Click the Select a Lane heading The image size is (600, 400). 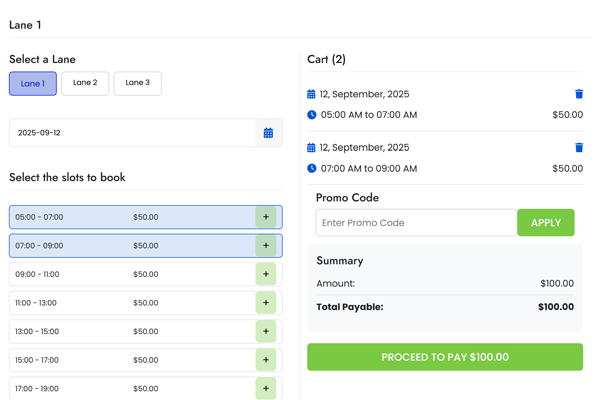[x=42, y=59]
